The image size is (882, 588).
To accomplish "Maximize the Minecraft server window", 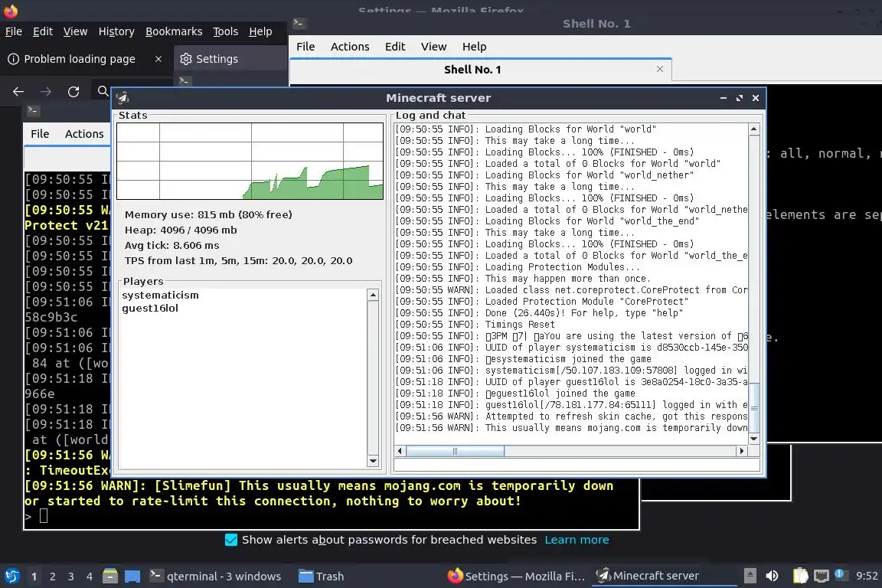I will tap(739, 98).
